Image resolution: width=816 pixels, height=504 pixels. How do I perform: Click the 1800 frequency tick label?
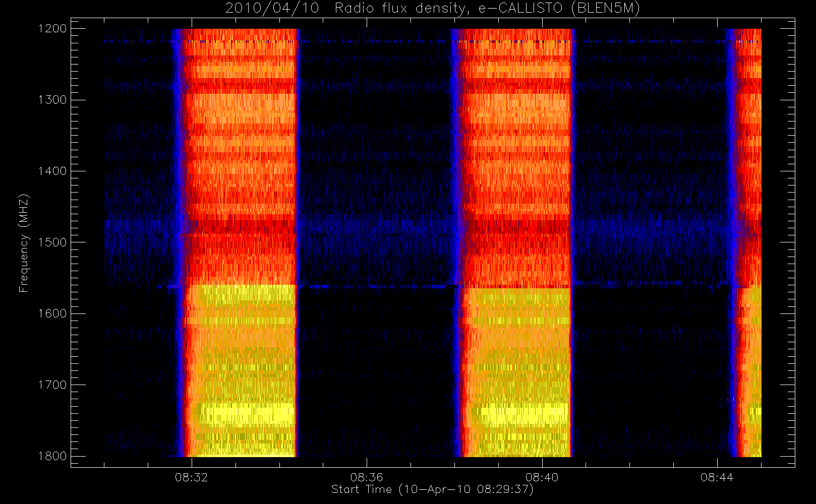tap(52, 456)
